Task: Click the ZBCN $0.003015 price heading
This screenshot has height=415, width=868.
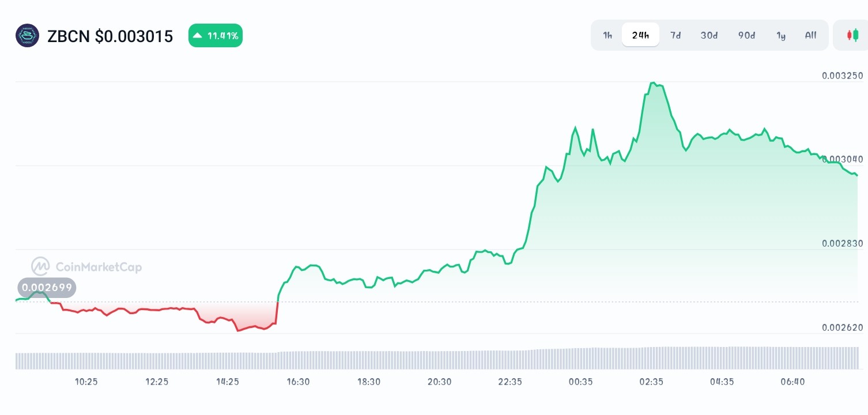Action: pyautogui.click(x=110, y=36)
